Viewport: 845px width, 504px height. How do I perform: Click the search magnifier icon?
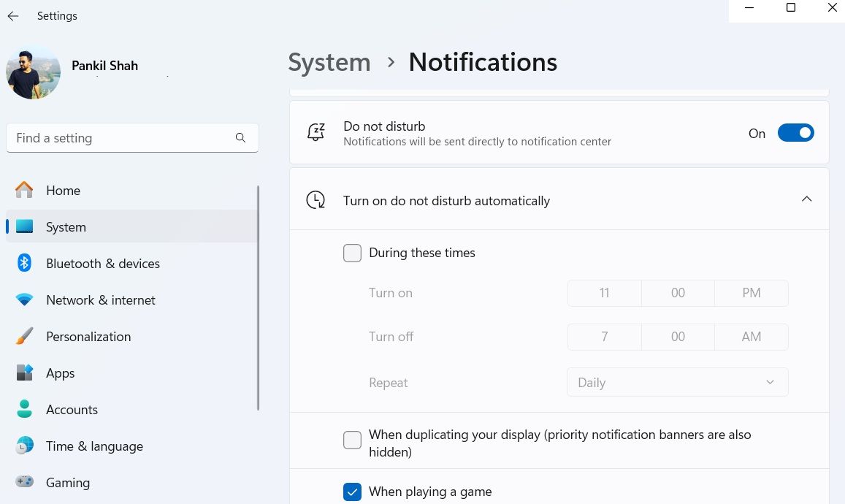[240, 138]
